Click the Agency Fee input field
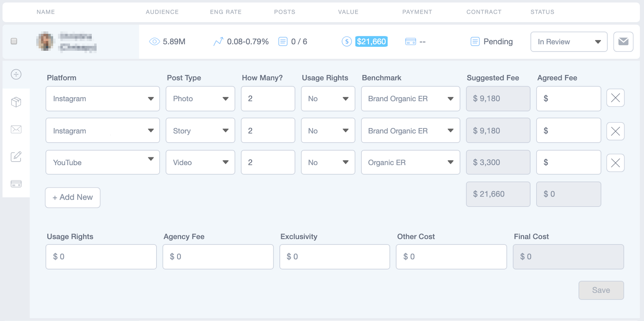Viewport: 644px width, 321px height. (218, 257)
